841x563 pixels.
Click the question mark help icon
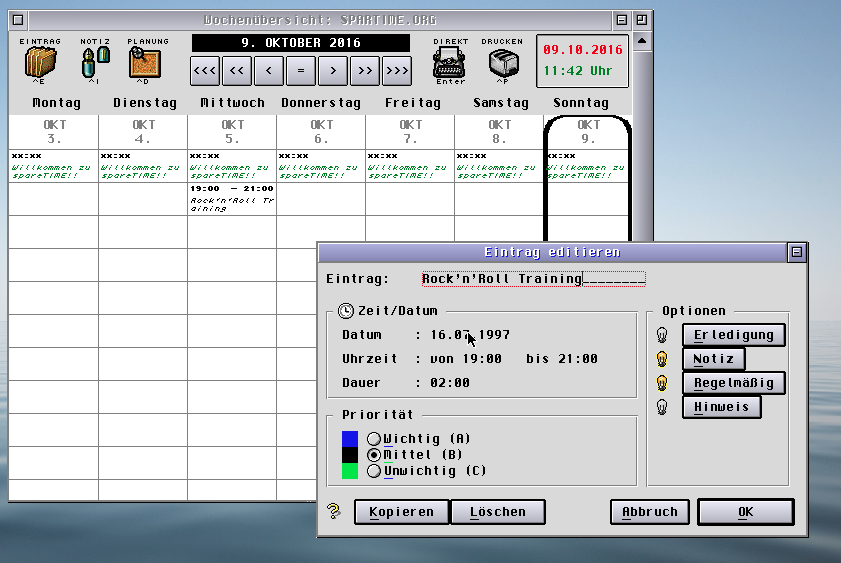tap(334, 512)
